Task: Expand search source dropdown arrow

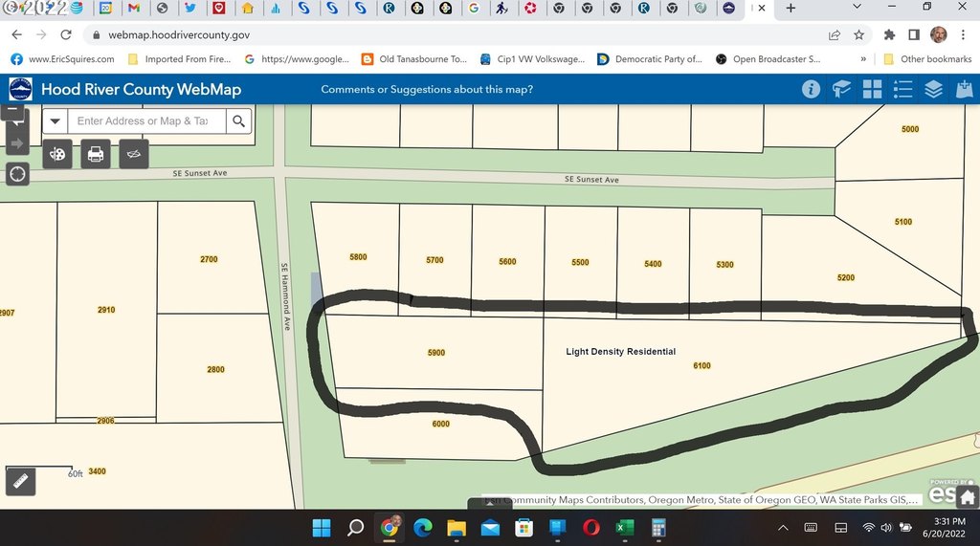Action: click(55, 121)
